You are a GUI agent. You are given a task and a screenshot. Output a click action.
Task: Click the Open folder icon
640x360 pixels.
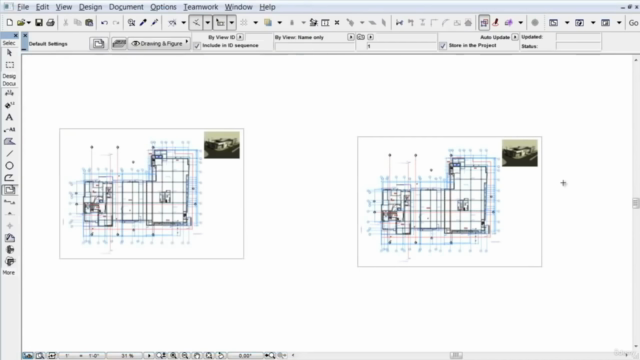pyautogui.click(x=20, y=23)
